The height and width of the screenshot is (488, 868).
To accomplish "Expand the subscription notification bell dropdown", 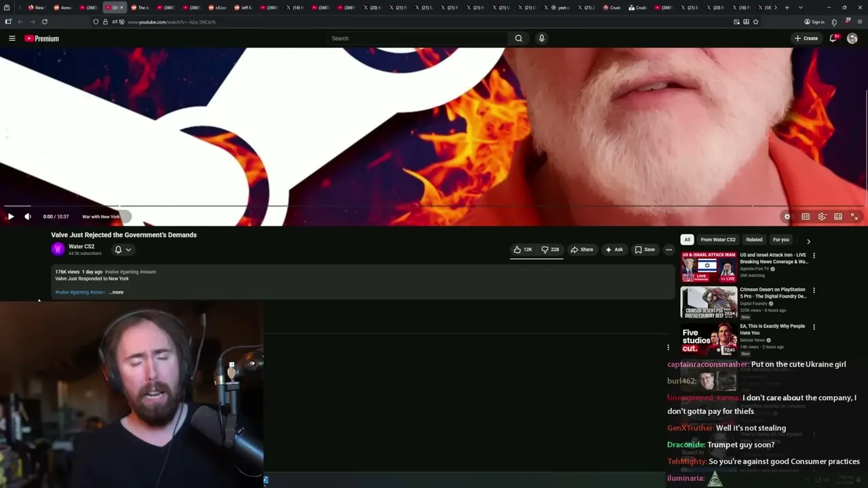I will [x=123, y=249].
